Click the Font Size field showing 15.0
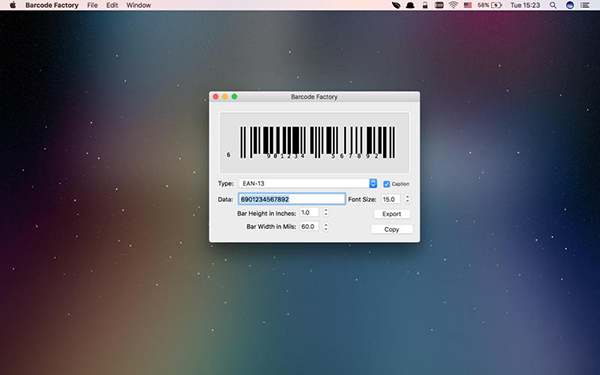600x375 pixels. coord(391,199)
